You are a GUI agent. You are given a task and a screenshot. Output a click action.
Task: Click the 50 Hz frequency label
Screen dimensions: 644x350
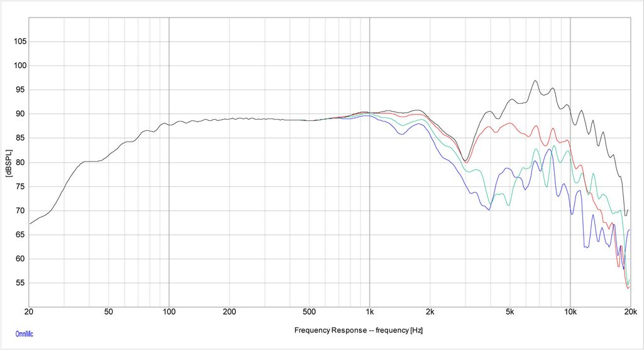coord(108,312)
